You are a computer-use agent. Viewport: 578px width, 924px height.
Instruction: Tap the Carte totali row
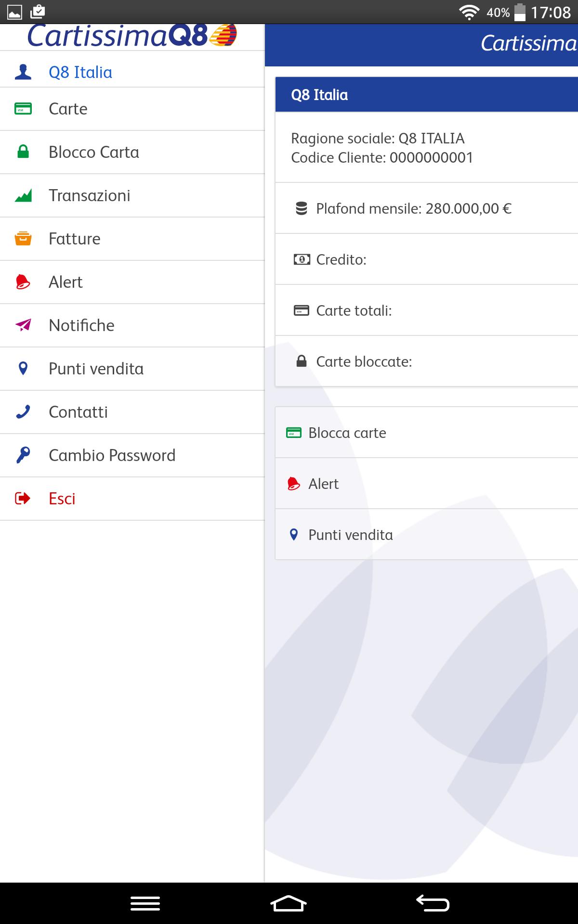point(426,311)
